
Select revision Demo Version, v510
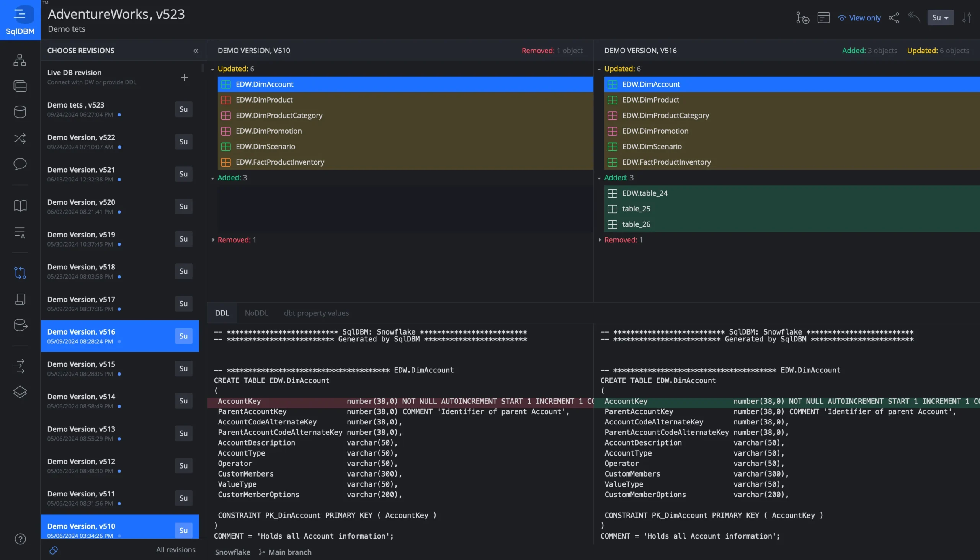click(x=119, y=527)
